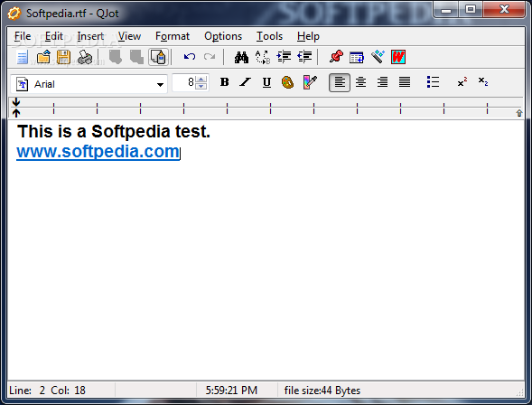Open a file using the folder icon
Viewport: 532px width, 405px height.
(43, 57)
